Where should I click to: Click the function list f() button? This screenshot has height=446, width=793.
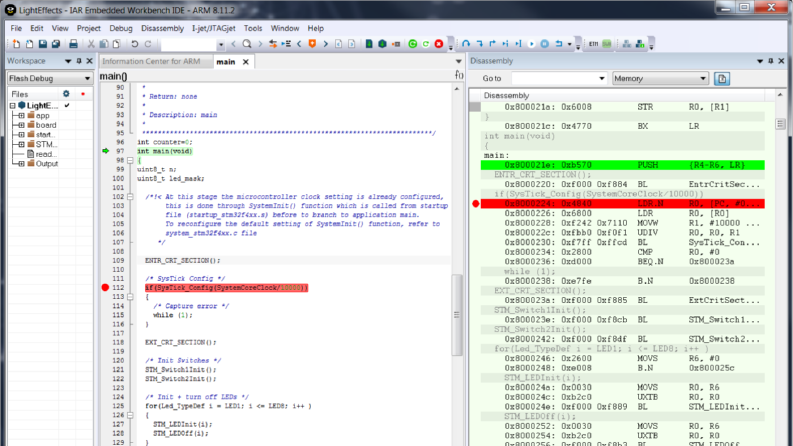click(459, 75)
